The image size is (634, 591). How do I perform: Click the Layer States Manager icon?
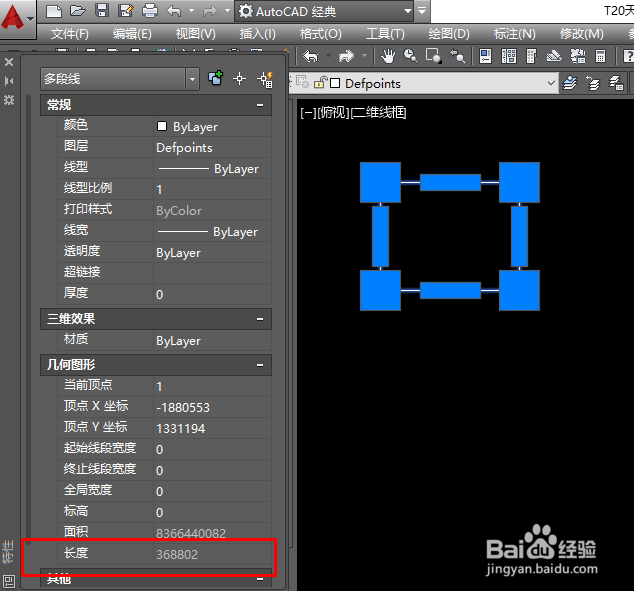tap(616, 83)
